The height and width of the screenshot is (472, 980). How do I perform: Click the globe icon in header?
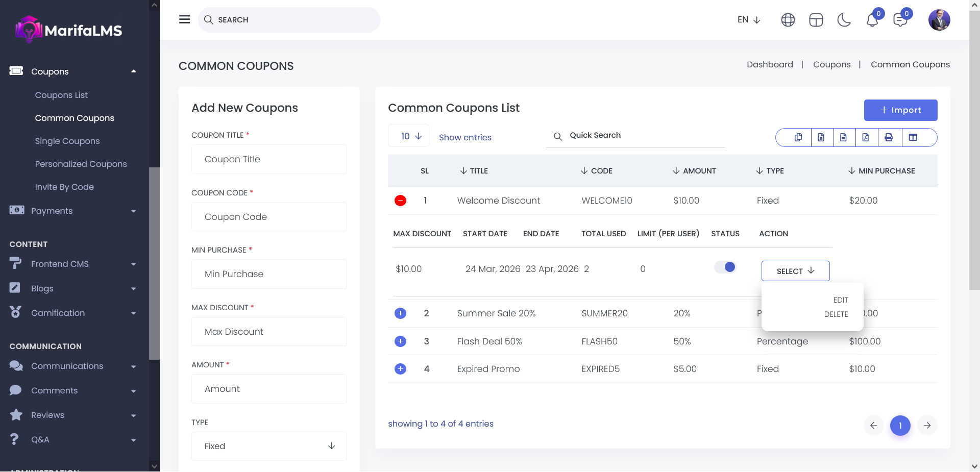pos(788,20)
